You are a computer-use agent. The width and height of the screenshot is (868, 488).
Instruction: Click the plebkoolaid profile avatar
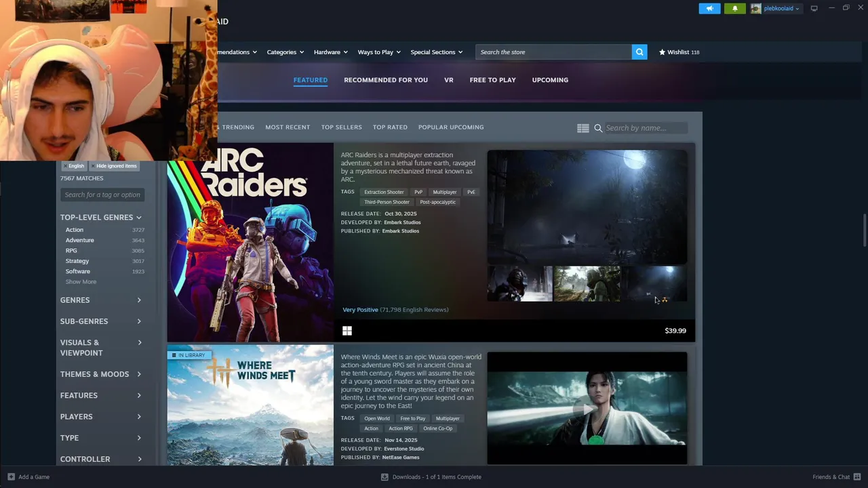[755, 8]
